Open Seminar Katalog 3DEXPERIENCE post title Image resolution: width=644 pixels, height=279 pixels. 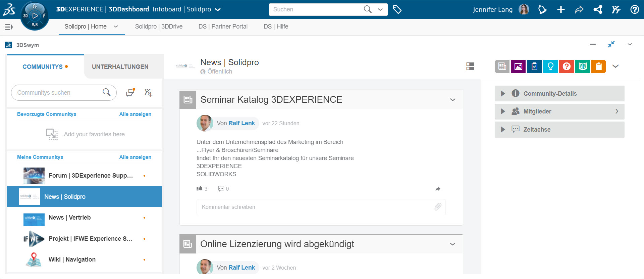point(271,100)
